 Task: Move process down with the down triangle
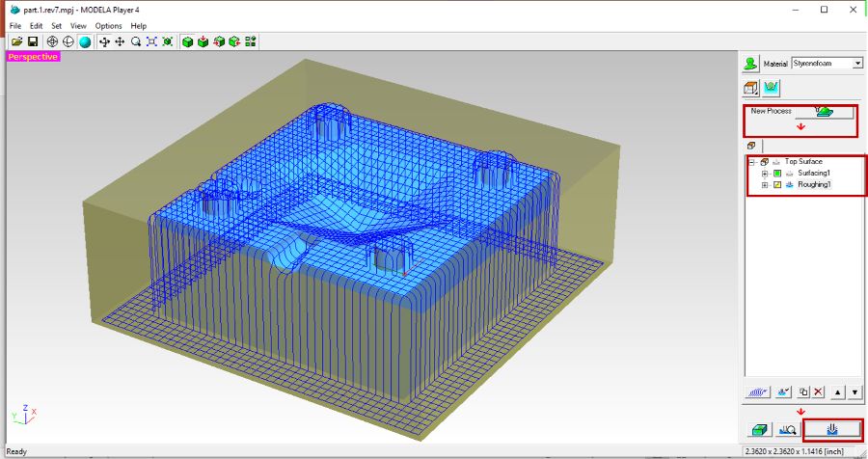[x=854, y=392]
